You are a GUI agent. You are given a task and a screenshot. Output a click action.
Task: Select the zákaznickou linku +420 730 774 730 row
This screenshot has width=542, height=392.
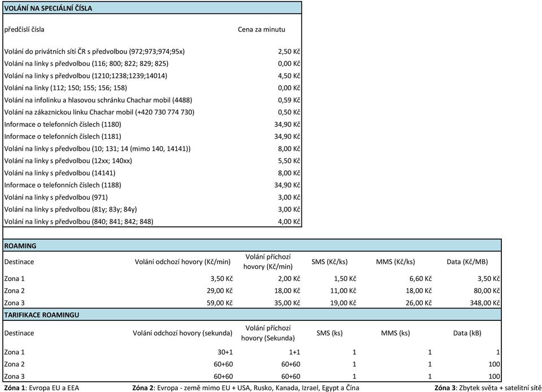[x=152, y=112]
